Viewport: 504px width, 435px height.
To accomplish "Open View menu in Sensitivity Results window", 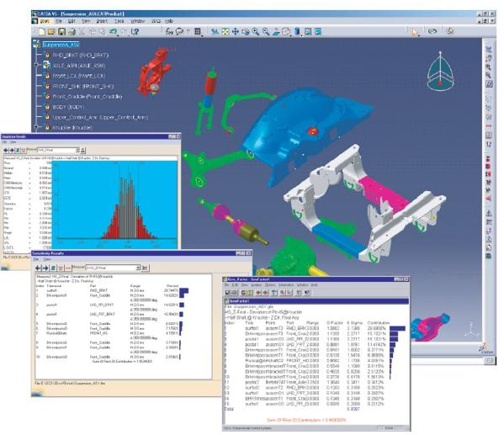I will coord(47,259).
